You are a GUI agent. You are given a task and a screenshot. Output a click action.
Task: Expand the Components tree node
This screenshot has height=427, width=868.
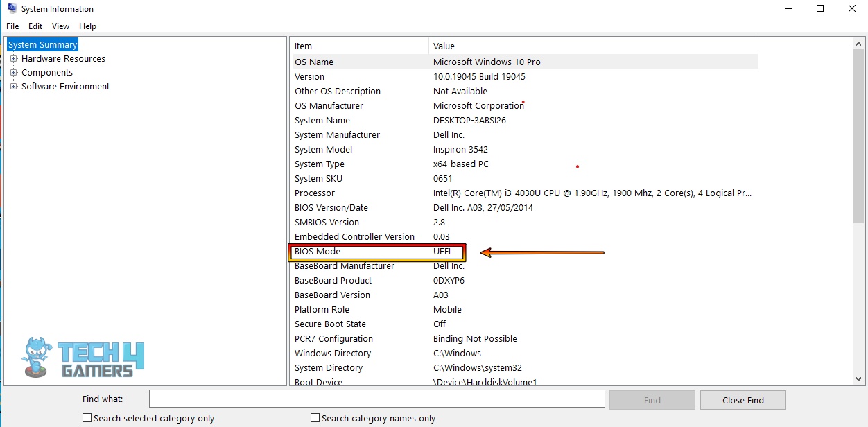pyautogui.click(x=14, y=73)
